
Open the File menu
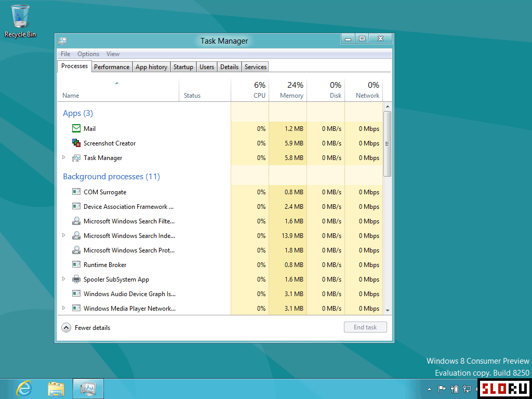(65, 54)
